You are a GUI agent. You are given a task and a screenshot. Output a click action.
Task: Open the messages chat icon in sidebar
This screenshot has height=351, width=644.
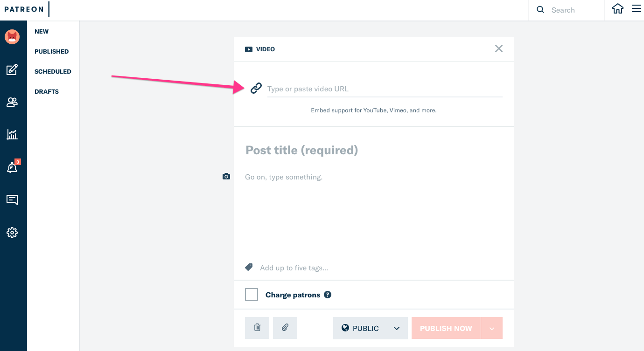click(12, 200)
